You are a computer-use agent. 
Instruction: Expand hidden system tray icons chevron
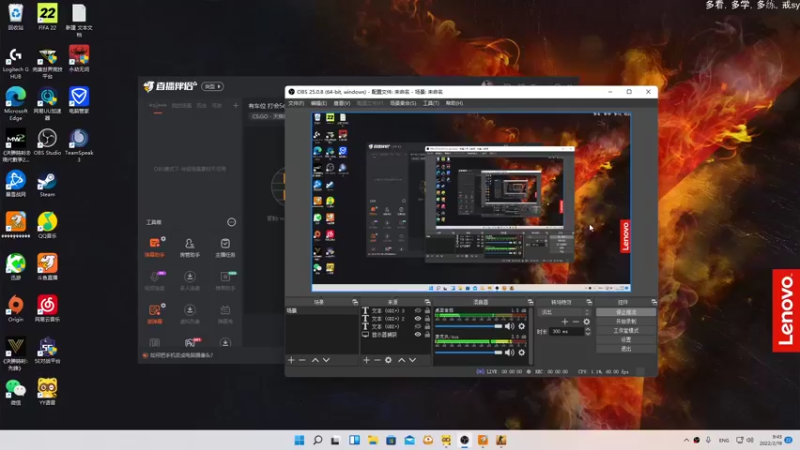(x=686, y=440)
